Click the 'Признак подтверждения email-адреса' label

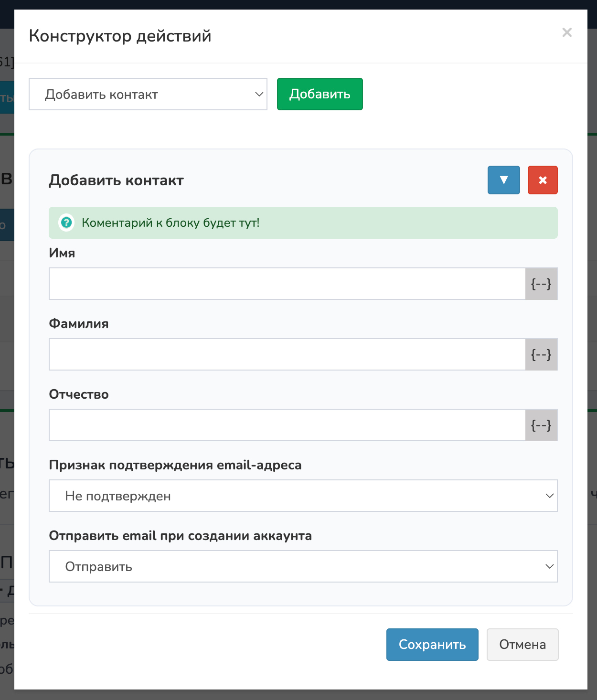175,465
